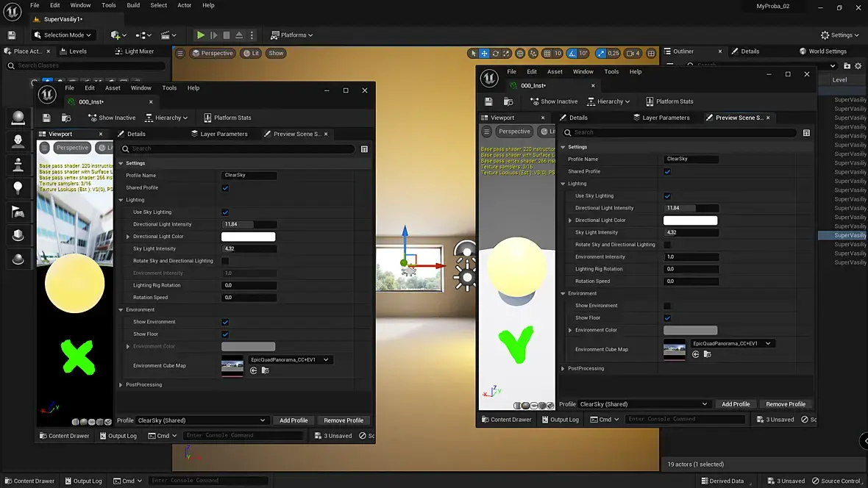
Task: Click search box in right Preview Scene Settings
Action: 680,132
